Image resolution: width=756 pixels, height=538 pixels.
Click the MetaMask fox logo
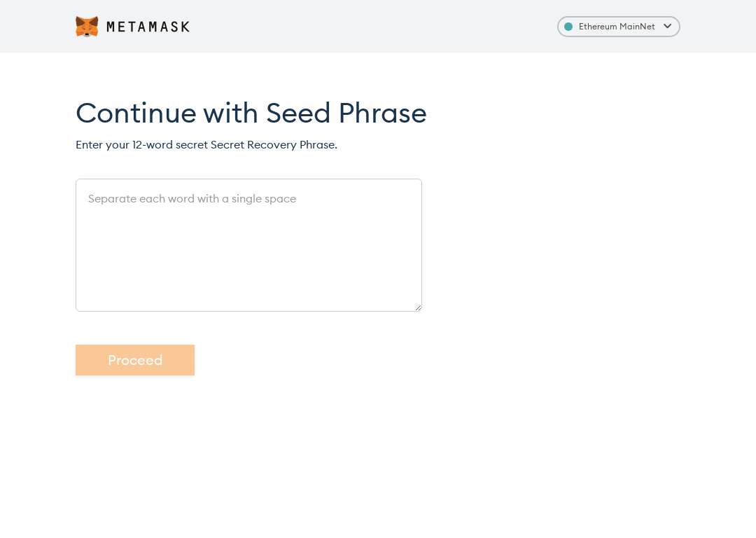(87, 27)
